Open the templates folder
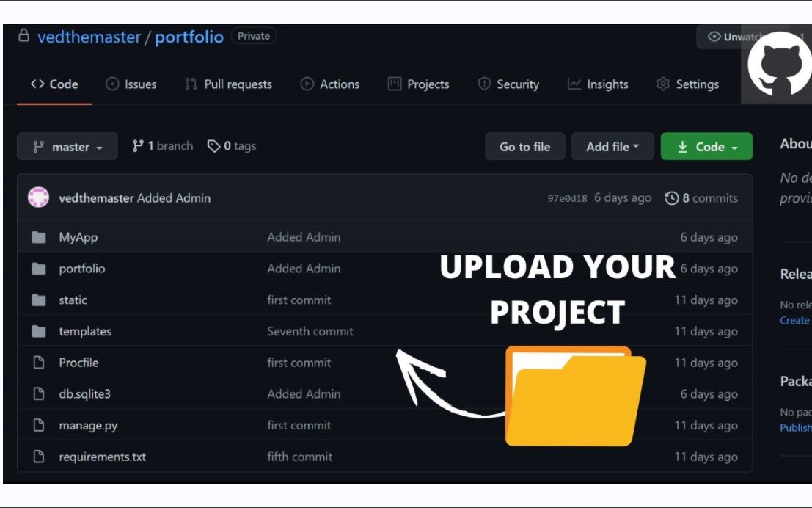This screenshot has width=812, height=508. [85, 331]
